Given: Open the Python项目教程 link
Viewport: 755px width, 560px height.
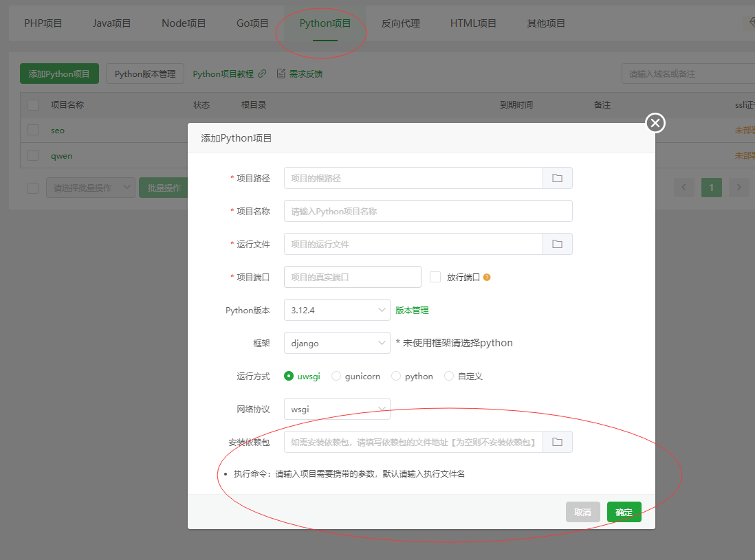Looking at the screenshot, I should click(x=223, y=74).
